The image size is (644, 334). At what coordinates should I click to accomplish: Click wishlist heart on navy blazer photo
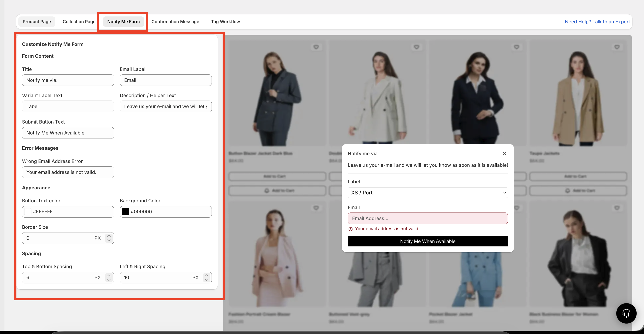517,47
